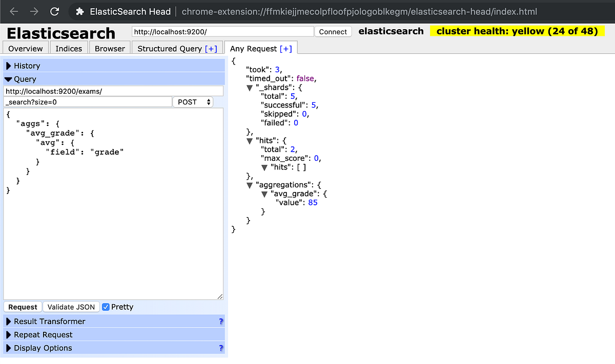Collapse the aggregations node in the response
The width and height of the screenshot is (615, 364).
click(250, 185)
